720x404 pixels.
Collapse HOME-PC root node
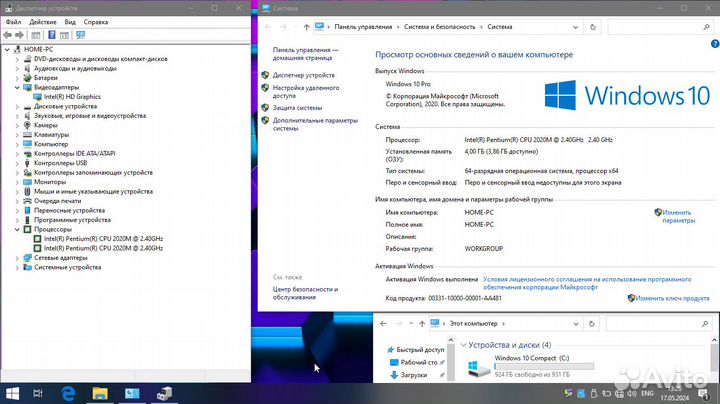(7, 50)
